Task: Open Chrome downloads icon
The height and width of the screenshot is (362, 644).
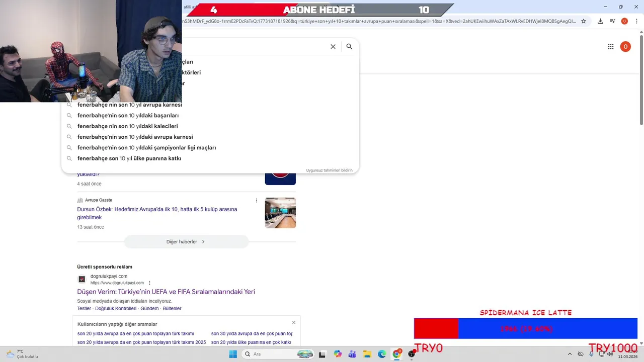Action: [x=600, y=21]
